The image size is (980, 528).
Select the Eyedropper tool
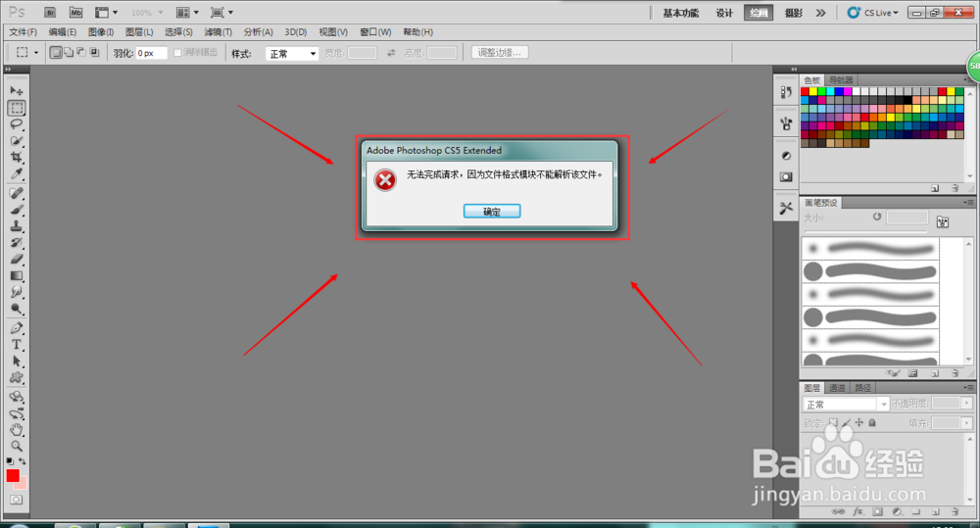tap(17, 173)
